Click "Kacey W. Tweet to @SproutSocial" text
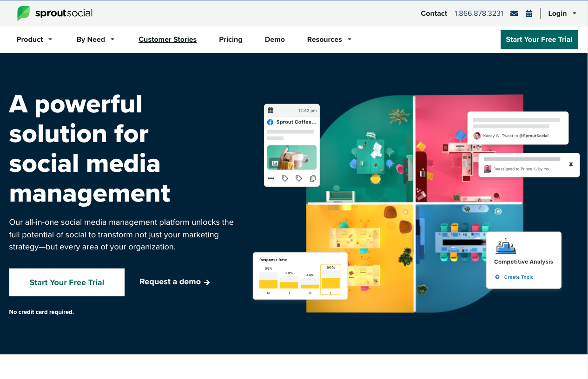588x379 pixels. point(516,136)
